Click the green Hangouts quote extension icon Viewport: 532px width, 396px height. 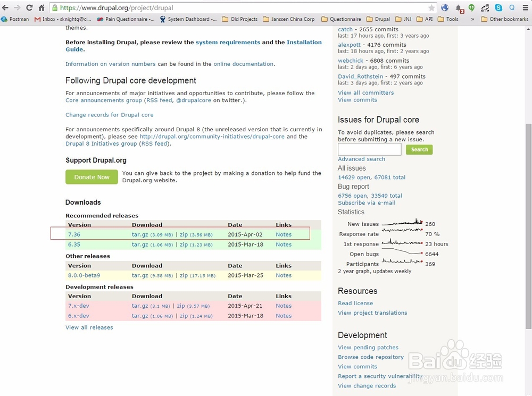tap(471, 7)
